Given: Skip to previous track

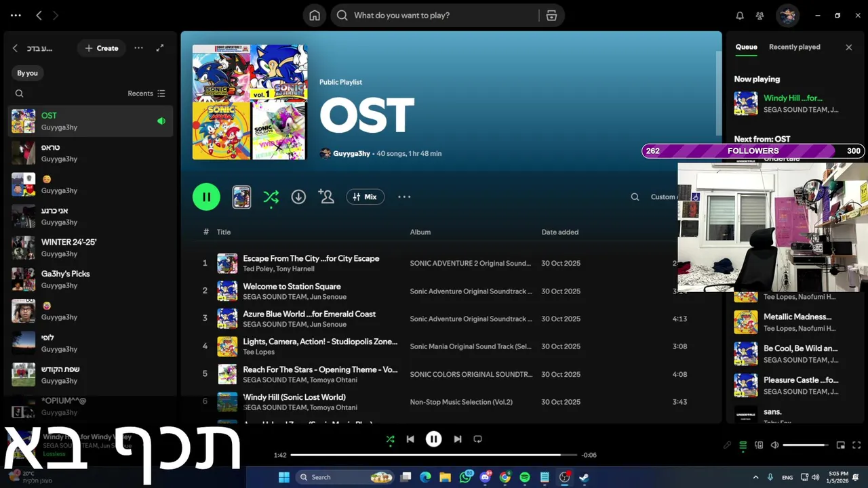Looking at the screenshot, I should pyautogui.click(x=410, y=439).
